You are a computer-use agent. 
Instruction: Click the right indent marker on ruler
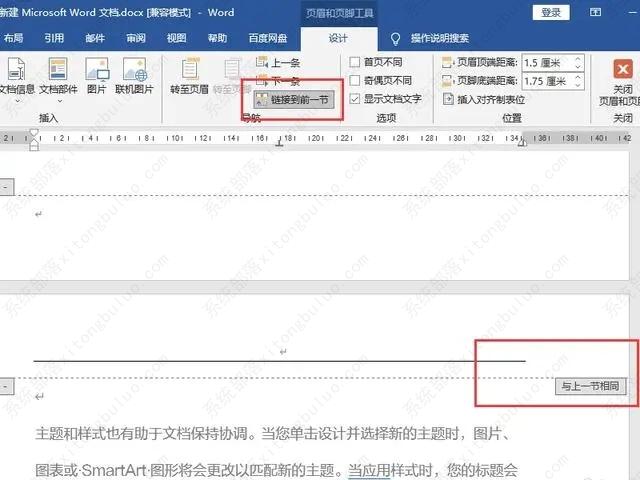pyautogui.click(x=522, y=142)
